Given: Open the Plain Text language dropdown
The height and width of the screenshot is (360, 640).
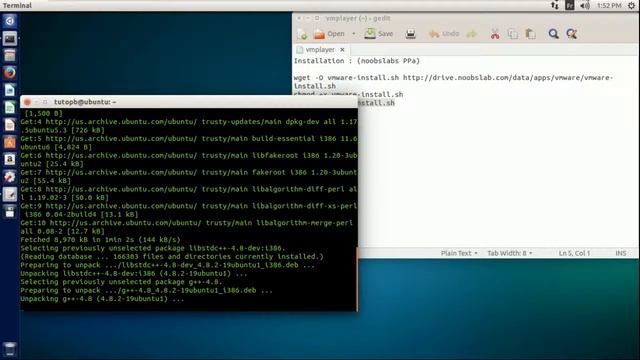Looking at the screenshot, I should pyautogui.click(x=459, y=253).
